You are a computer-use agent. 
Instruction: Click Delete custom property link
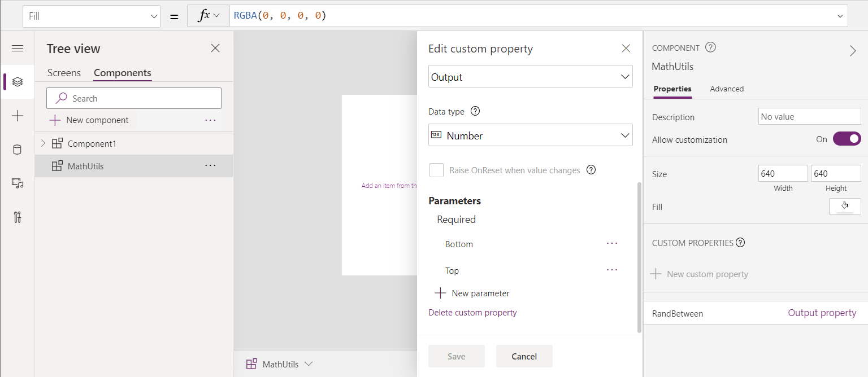click(472, 313)
